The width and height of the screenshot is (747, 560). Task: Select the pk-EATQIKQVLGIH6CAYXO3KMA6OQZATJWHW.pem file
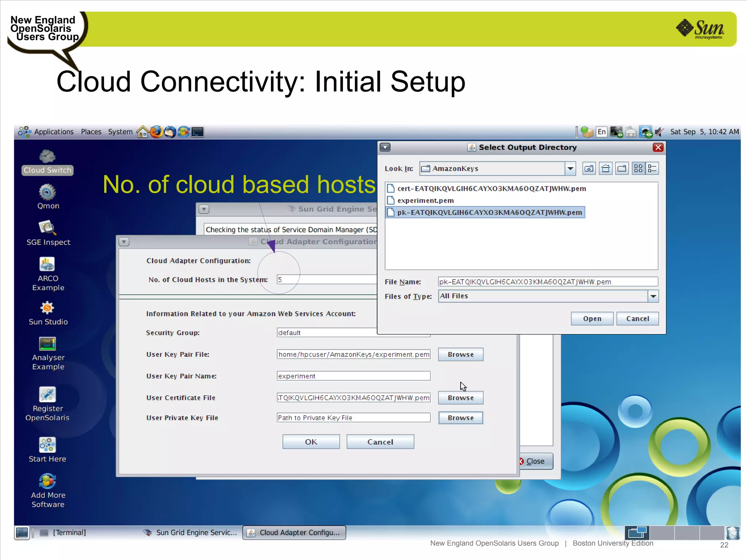click(x=485, y=213)
